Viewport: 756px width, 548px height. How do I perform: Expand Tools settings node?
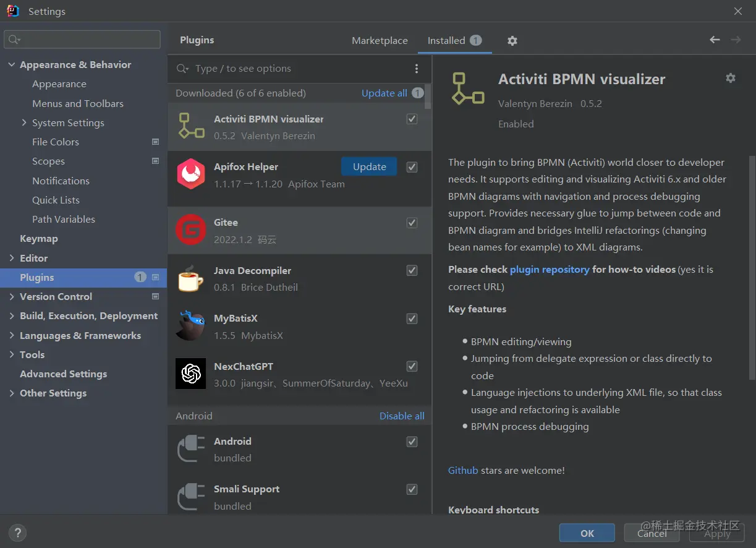(12, 354)
